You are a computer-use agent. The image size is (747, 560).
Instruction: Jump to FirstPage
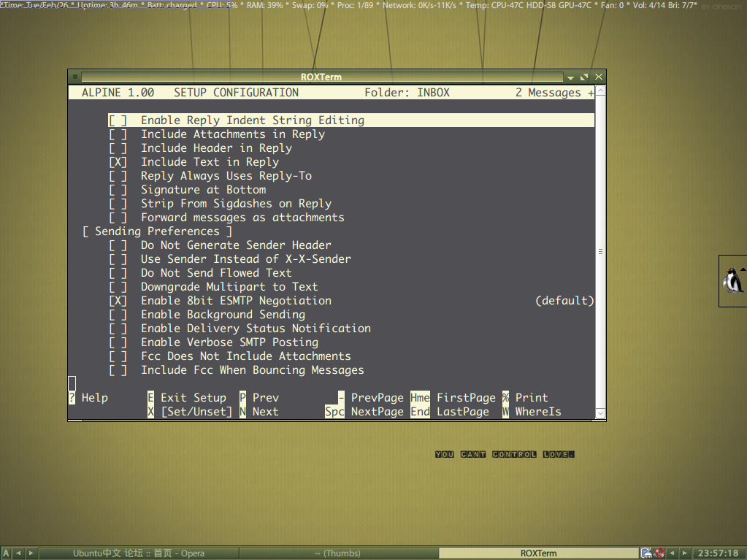pos(453,398)
